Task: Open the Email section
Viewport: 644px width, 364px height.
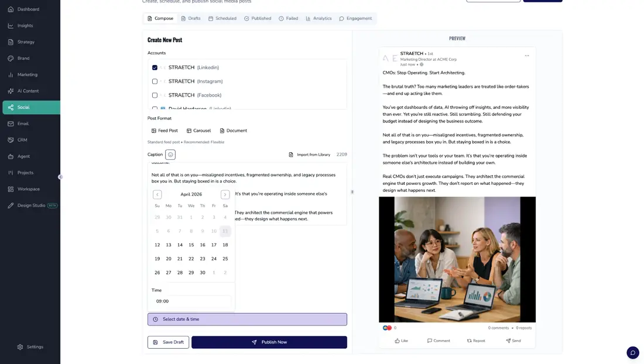Action: coord(30,123)
